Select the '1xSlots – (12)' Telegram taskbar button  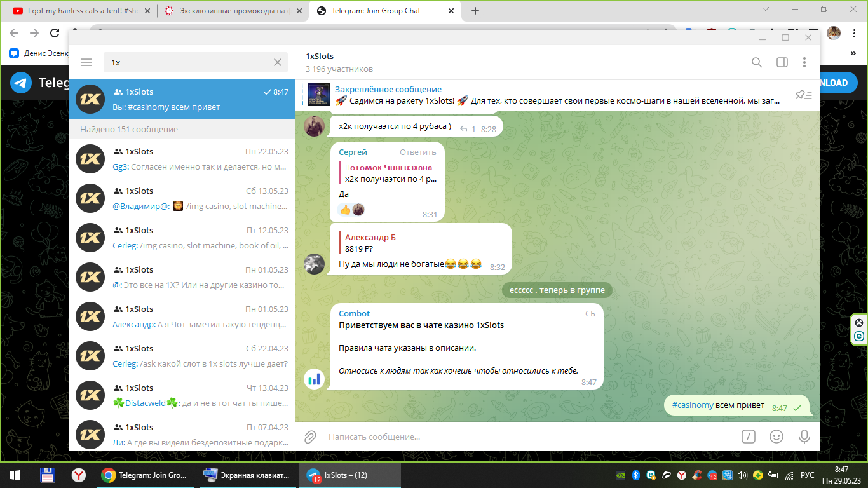coord(350,475)
